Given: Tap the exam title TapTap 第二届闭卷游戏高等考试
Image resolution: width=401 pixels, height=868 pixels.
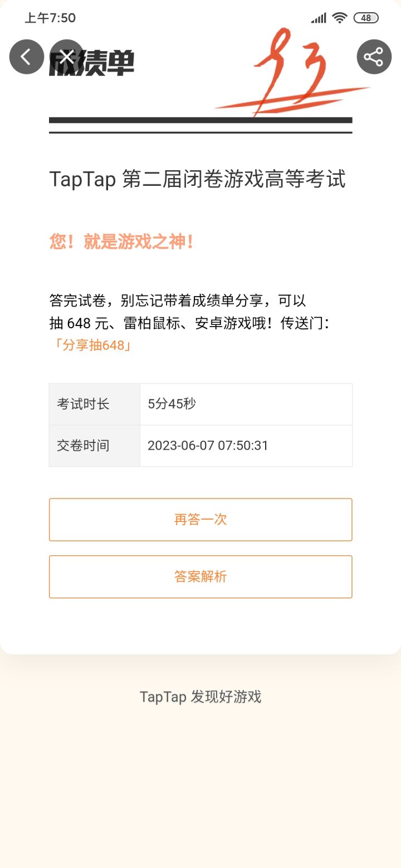Looking at the screenshot, I should pyautogui.click(x=197, y=179).
